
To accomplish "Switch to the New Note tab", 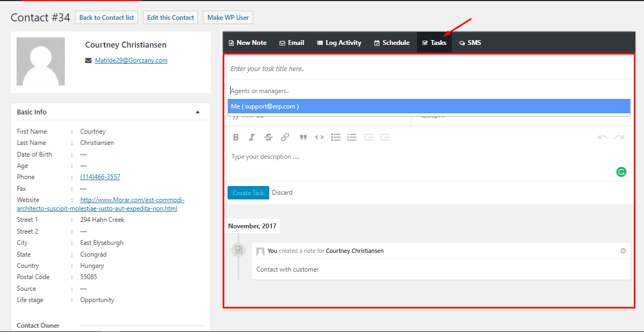I will click(247, 43).
